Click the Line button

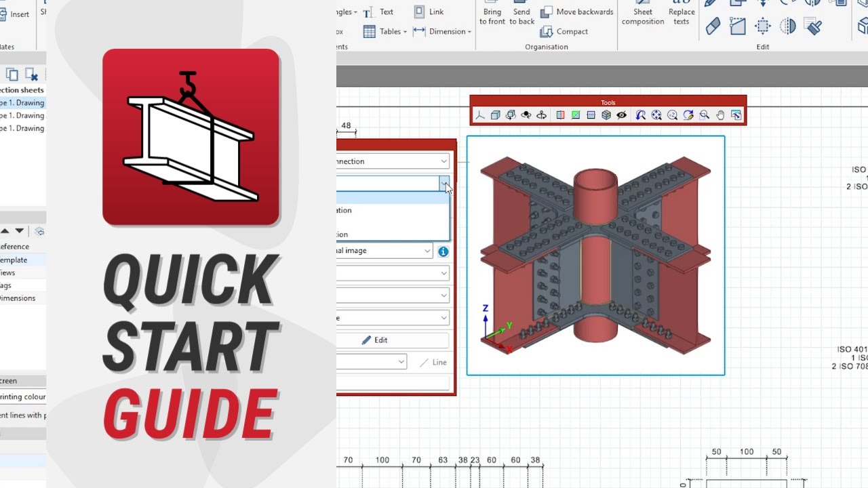(x=433, y=363)
